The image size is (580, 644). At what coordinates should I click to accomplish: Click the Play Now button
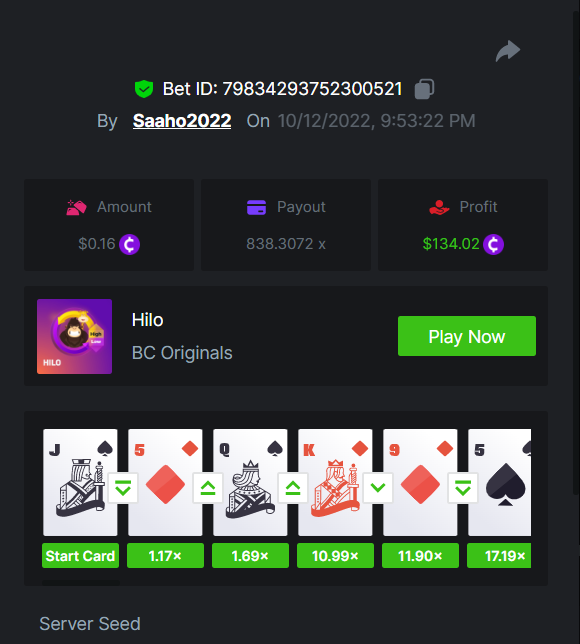467,336
